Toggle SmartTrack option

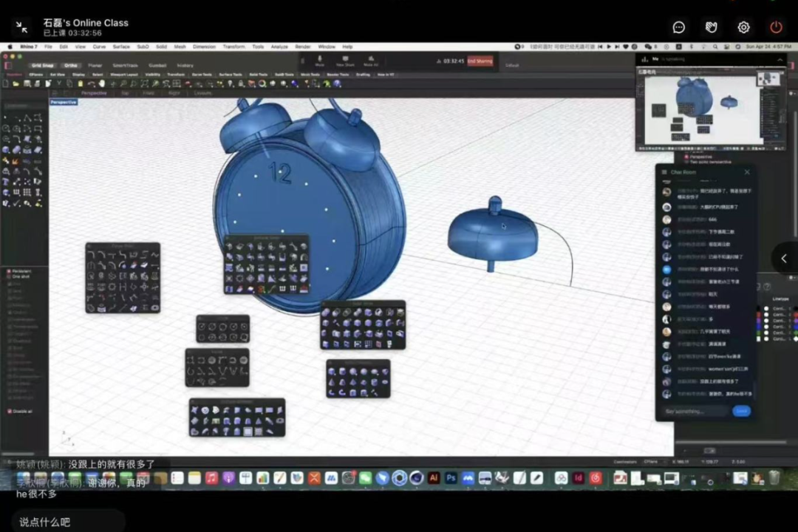[125, 65]
